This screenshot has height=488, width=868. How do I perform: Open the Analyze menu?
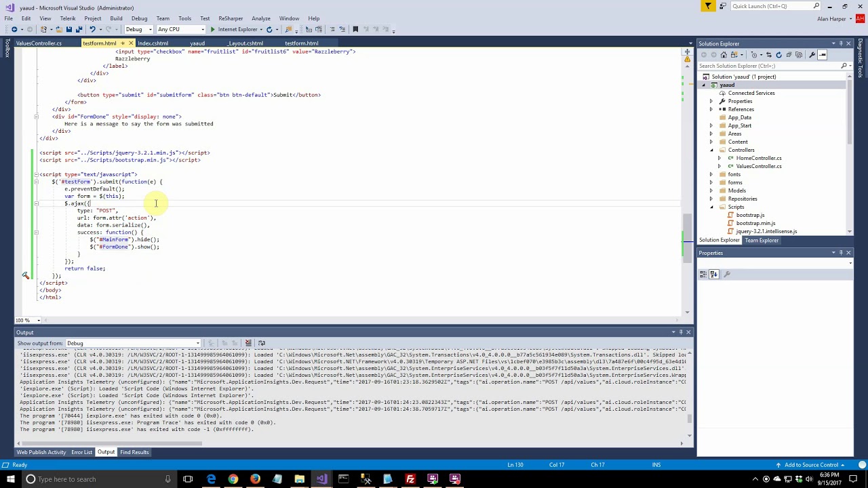[261, 18]
